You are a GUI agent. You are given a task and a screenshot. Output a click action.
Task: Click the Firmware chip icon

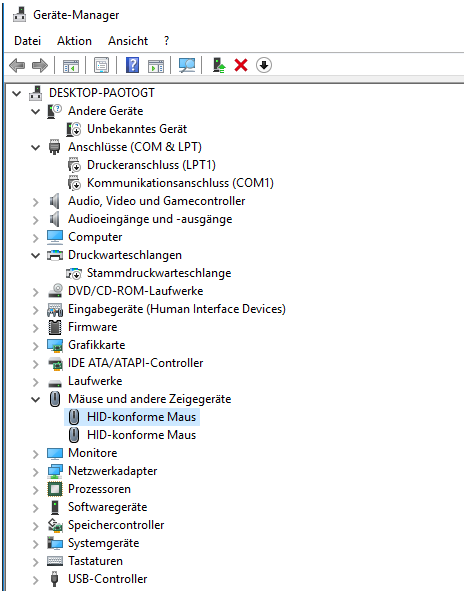tap(55, 327)
